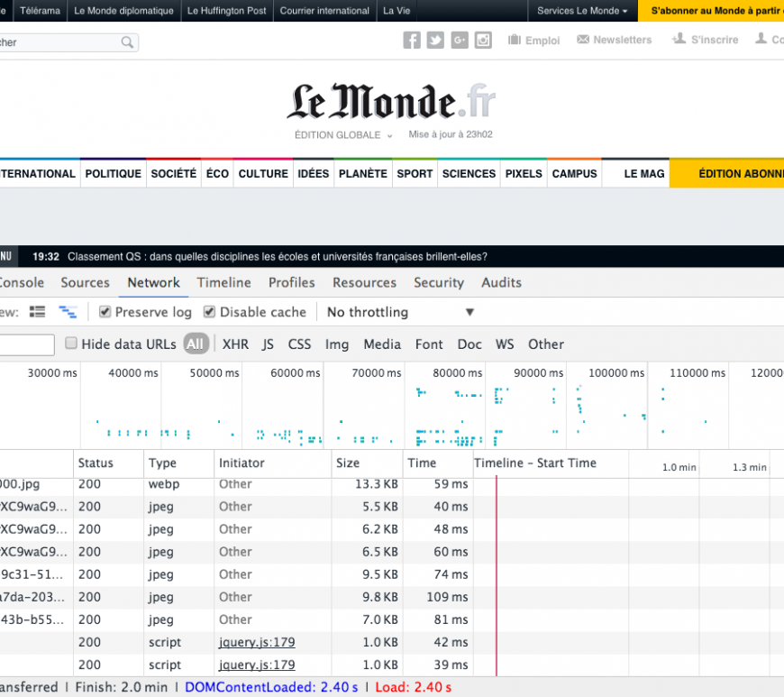This screenshot has height=697, width=784.
Task: Click the Newsletters envelope icon
Action: (x=583, y=39)
